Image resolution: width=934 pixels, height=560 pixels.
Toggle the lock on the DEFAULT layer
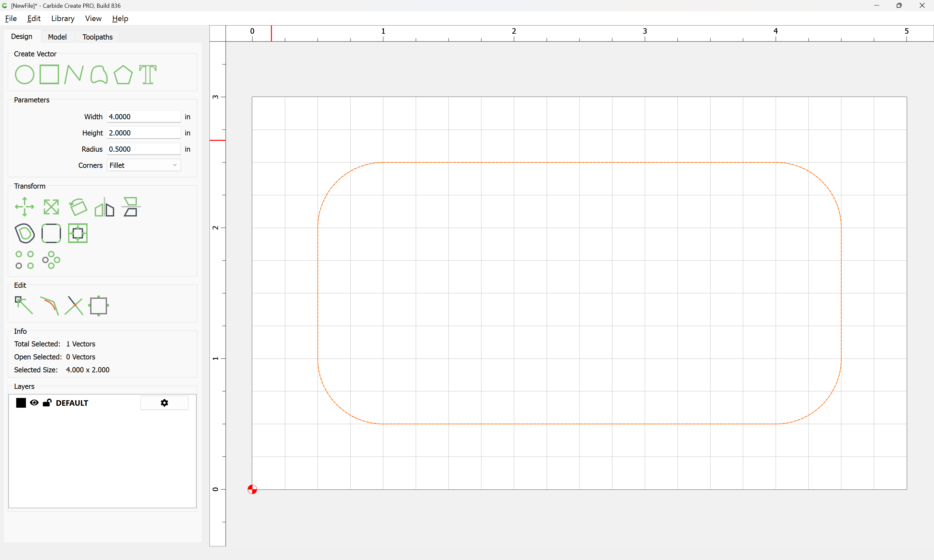(x=47, y=402)
